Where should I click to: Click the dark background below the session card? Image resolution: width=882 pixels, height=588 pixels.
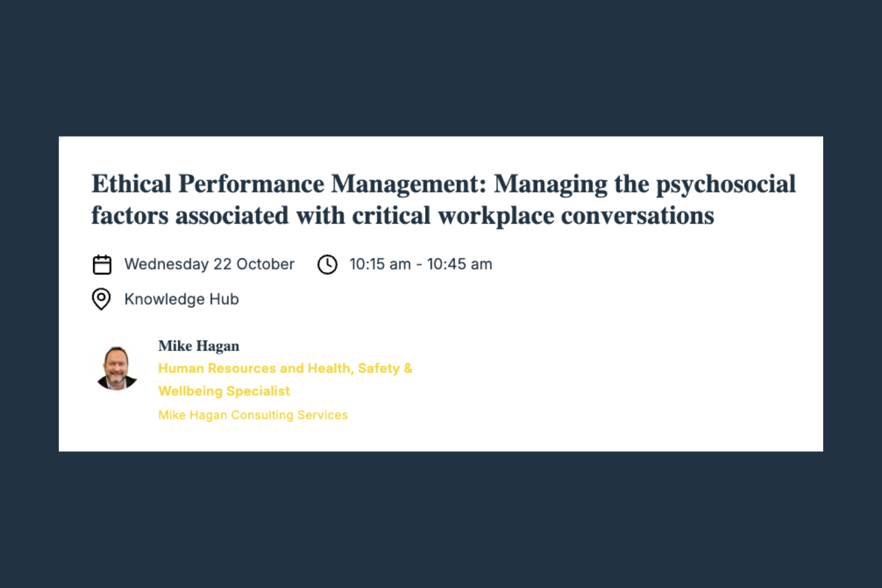(441, 521)
